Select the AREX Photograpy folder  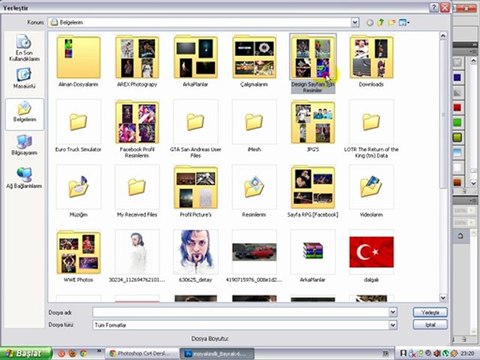137,61
